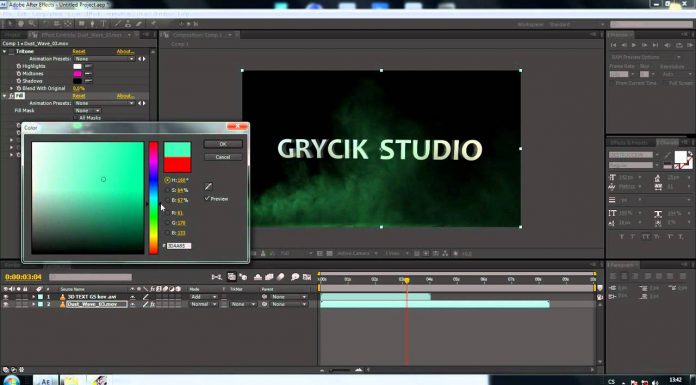
Task: Open the Normal blending mode dropdown
Action: coord(203,304)
